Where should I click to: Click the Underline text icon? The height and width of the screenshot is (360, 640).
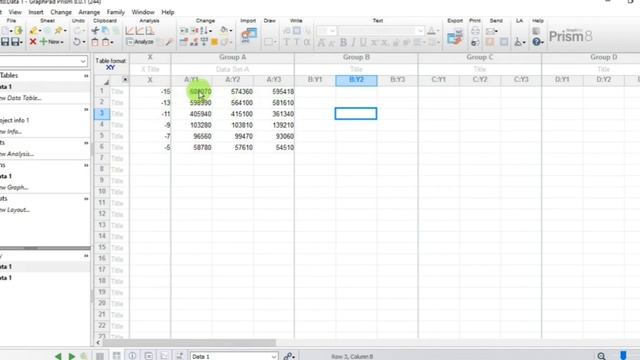coord(363,42)
